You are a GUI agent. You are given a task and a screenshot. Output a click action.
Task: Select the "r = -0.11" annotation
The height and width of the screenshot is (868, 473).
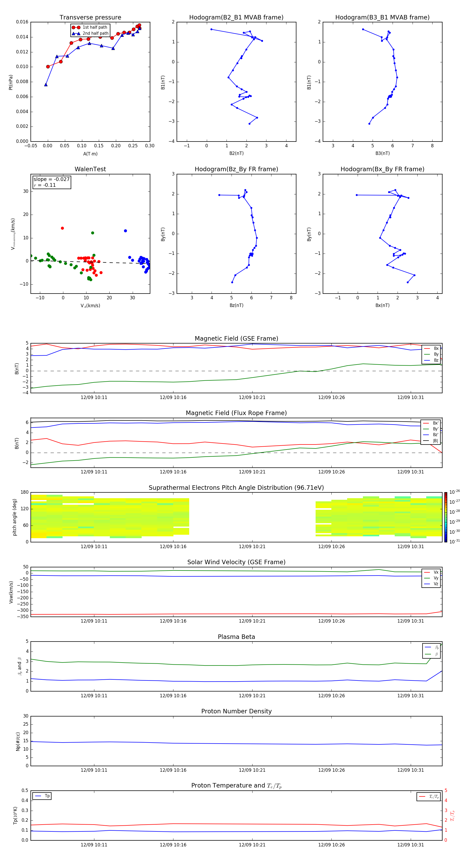(45, 185)
